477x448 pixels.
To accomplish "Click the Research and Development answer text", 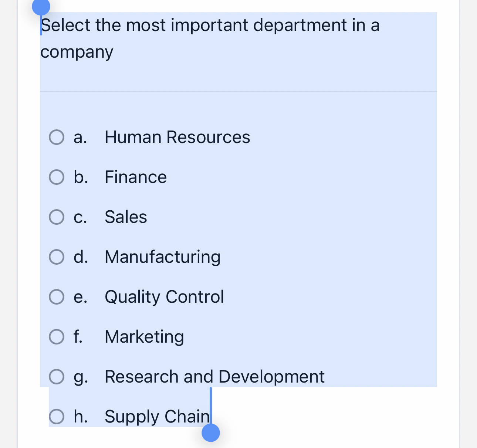I will pyautogui.click(x=214, y=377).
